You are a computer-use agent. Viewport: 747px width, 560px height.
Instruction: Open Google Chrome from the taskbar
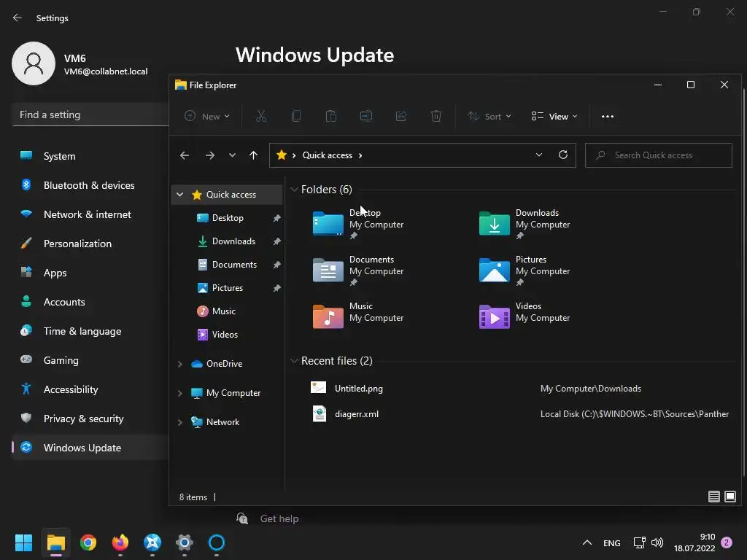(88, 542)
